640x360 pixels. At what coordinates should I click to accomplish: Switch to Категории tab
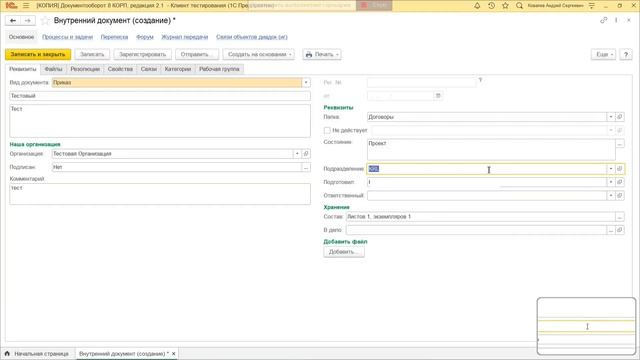(x=178, y=69)
